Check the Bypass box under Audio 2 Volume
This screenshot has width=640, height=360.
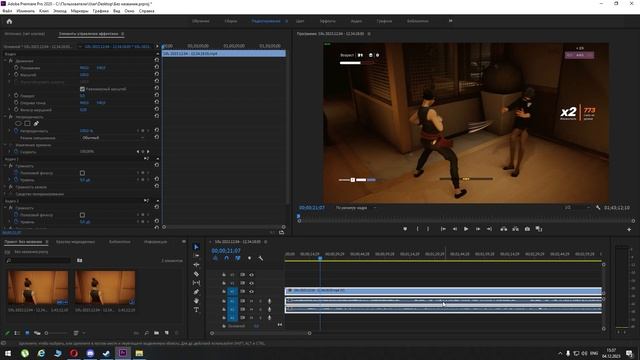pyautogui.click(x=82, y=215)
